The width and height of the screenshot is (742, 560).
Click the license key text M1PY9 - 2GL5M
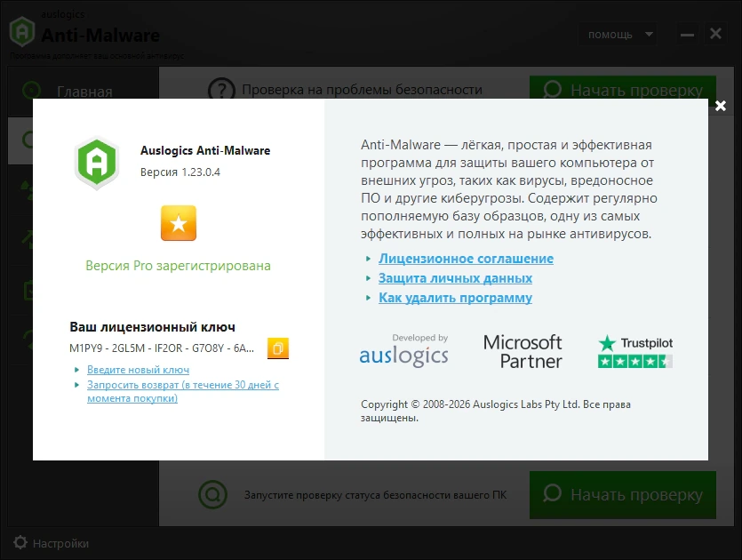[x=162, y=348]
